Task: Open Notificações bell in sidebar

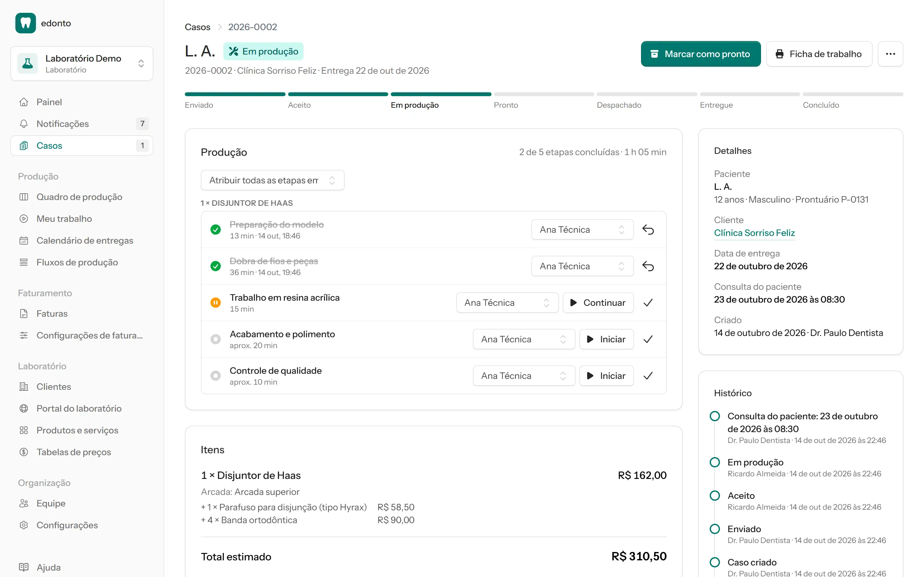Action: (x=24, y=124)
